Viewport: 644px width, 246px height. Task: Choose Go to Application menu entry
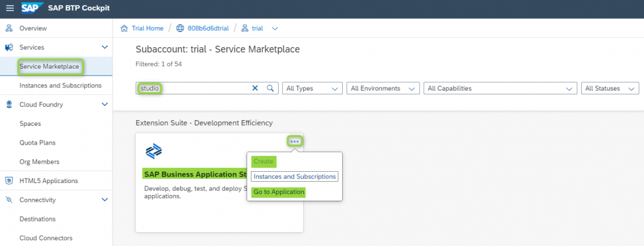[x=279, y=192]
